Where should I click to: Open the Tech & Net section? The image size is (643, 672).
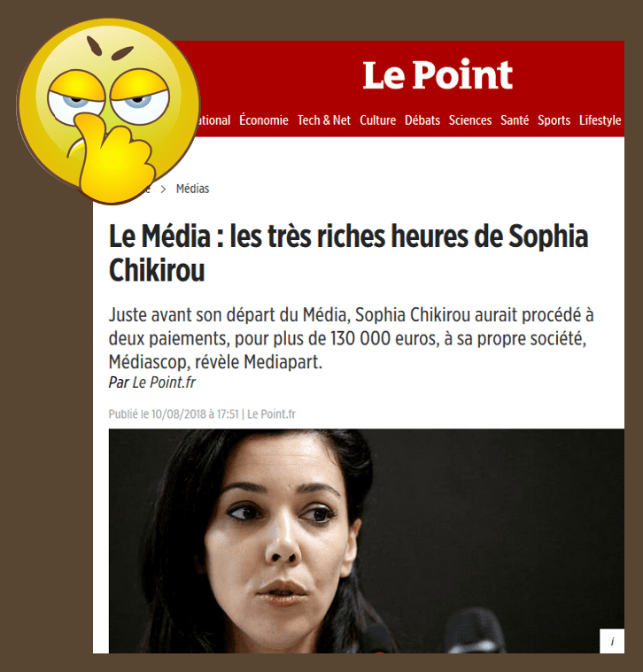pyautogui.click(x=324, y=120)
